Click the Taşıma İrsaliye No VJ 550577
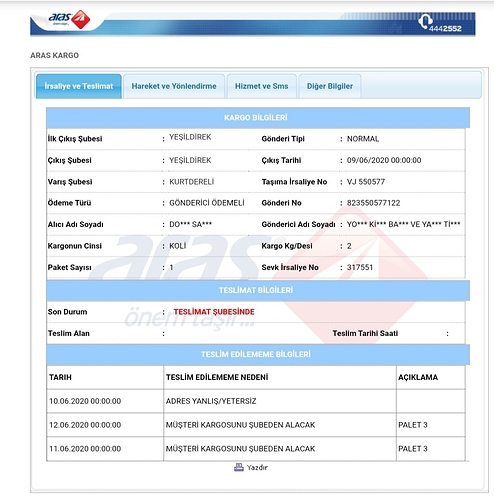The height and width of the screenshot is (500, 494). (366, 182)
